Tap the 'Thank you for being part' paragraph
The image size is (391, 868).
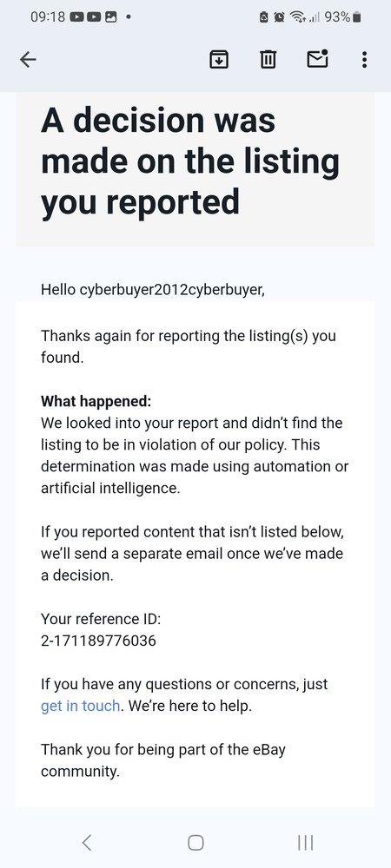tap(162, 760)
